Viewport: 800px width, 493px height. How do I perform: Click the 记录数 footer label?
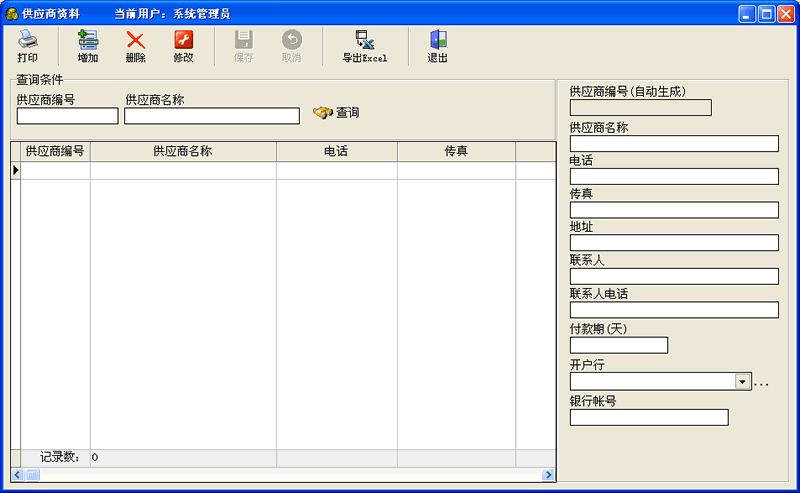[60, 457]
